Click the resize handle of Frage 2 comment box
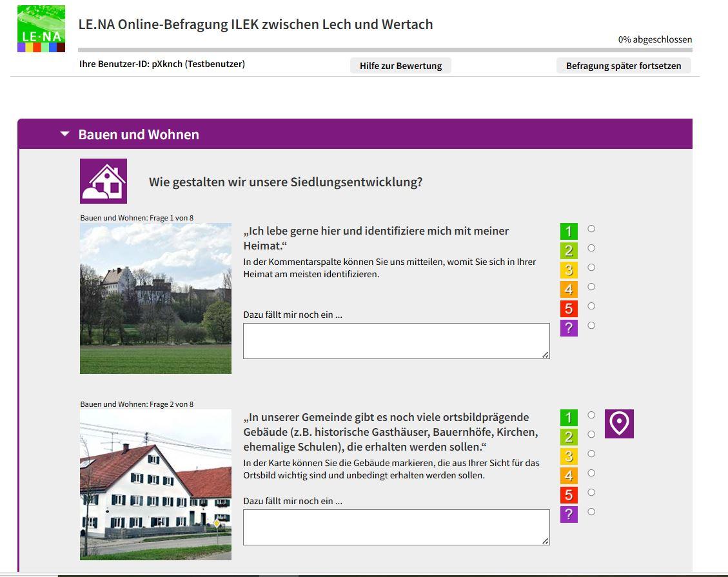 click(546, 541)
